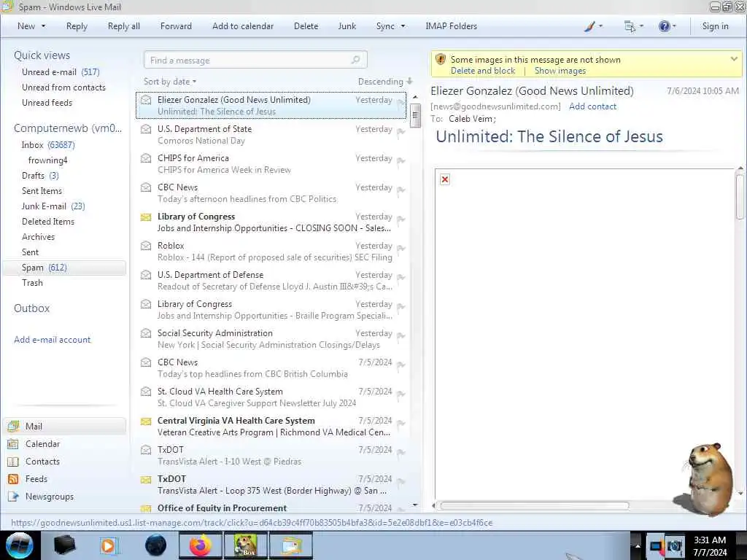Click the broken image placeholder in the message
This screenshot has width=747, height=560.
point(444,179)
